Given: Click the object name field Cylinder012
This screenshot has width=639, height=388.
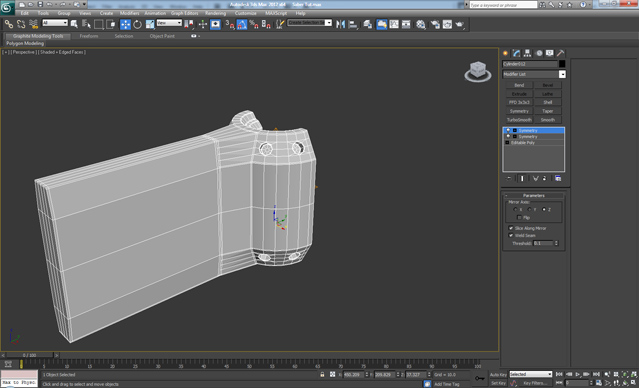Looking at the screenshot, I should click(x=530, y=64).
